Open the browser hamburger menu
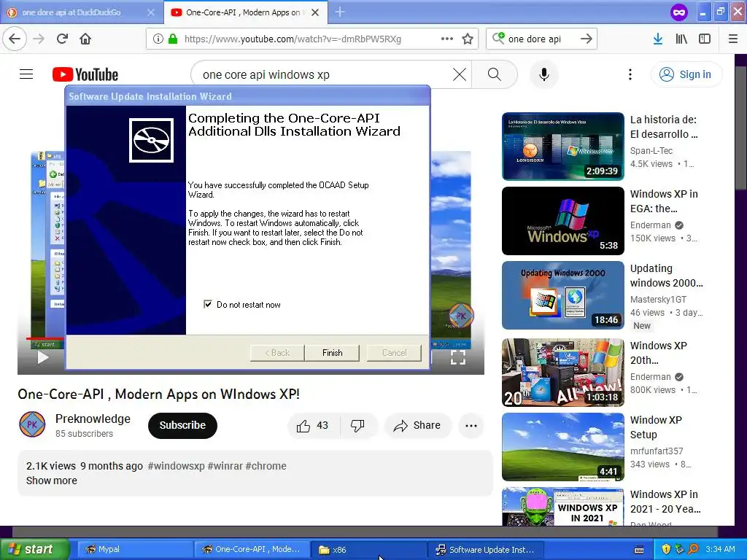Screen dimensions: 747x560 pyautogui.click(x=732, y=39)
